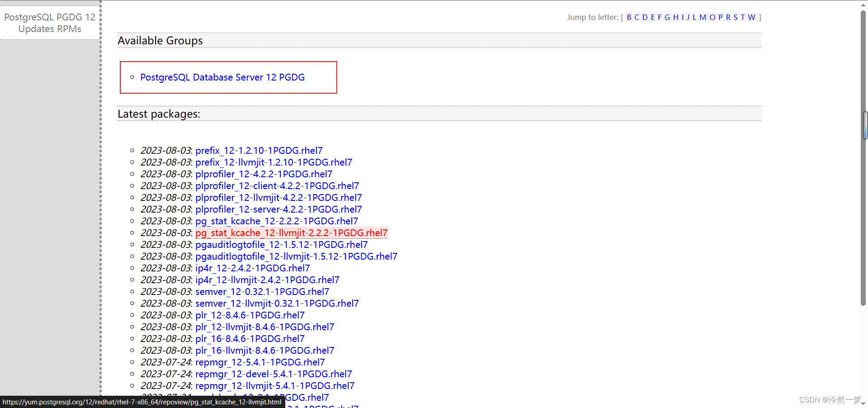Jump to letter G
The image size is (868, 408).
(x=667, y=17)
